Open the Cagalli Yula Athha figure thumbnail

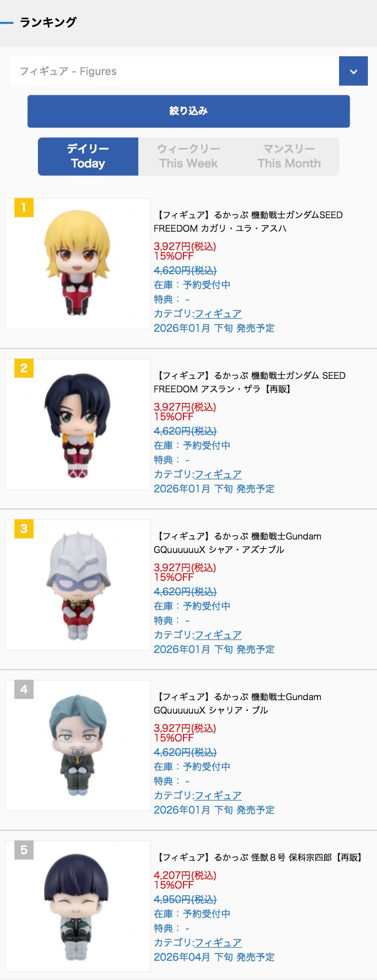coord(78,264)
